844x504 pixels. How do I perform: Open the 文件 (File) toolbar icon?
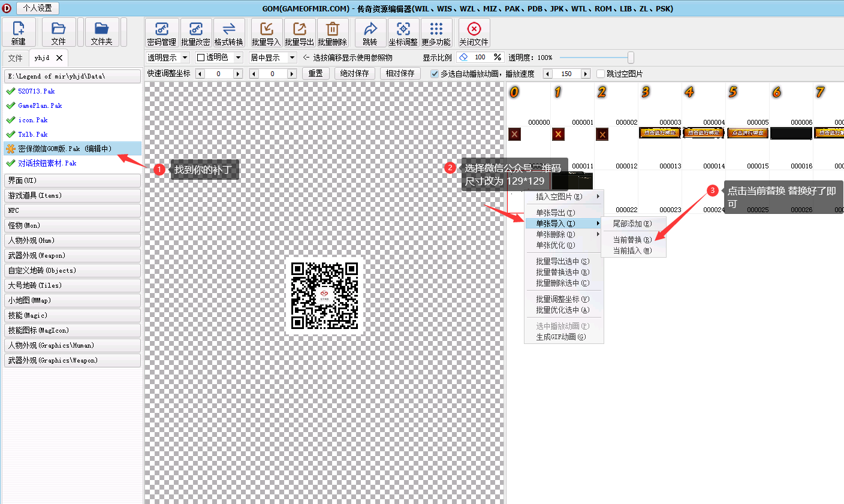58,32
